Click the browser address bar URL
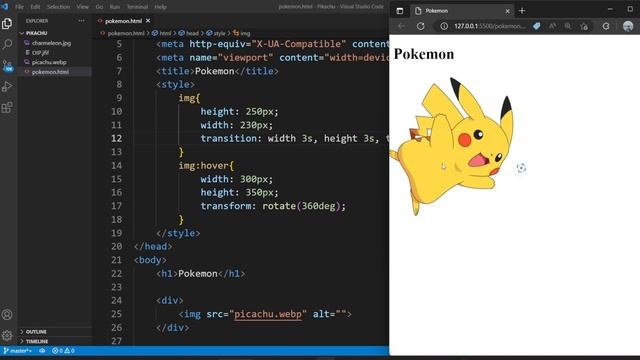Image resolution: width=640 pixels, height=360 pixels. coord(490,26)
